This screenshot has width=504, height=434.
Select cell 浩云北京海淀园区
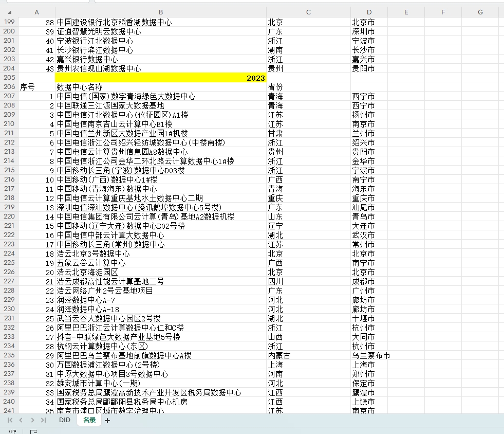coord(161,272)
